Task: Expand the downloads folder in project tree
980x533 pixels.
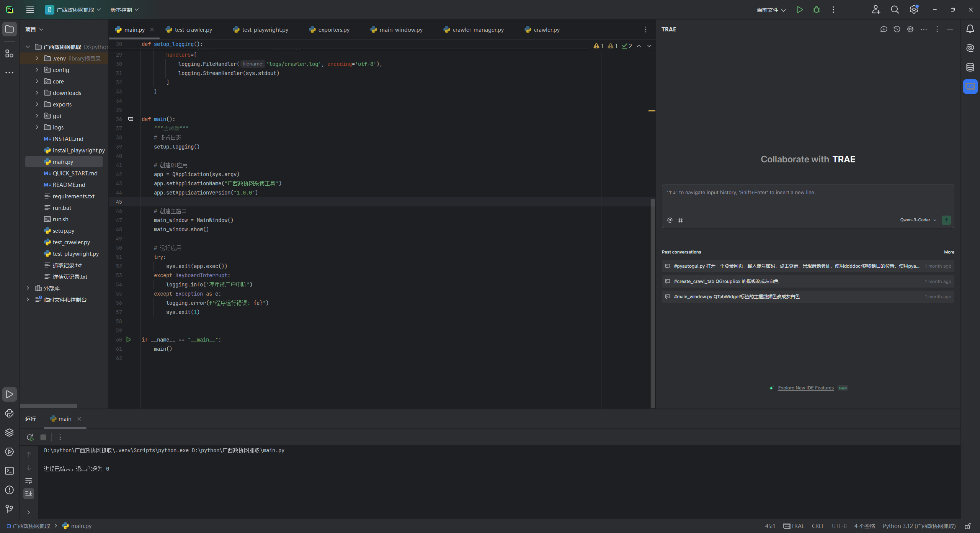Action: click(x=37, y=93)
